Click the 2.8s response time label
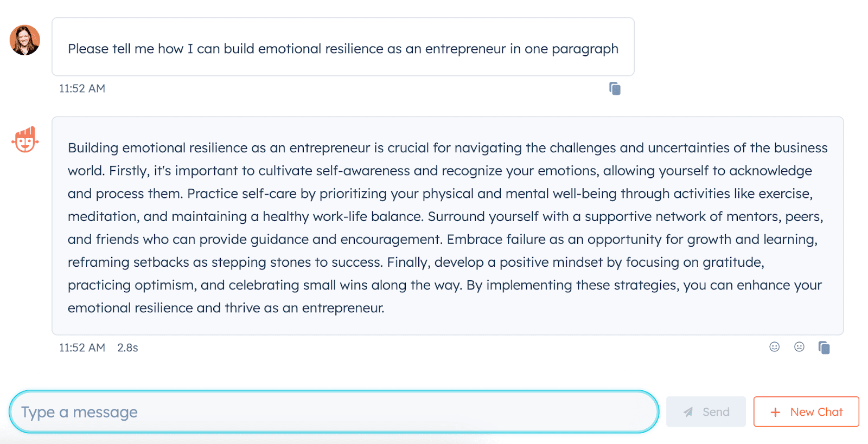 click(x=127, y=348)
